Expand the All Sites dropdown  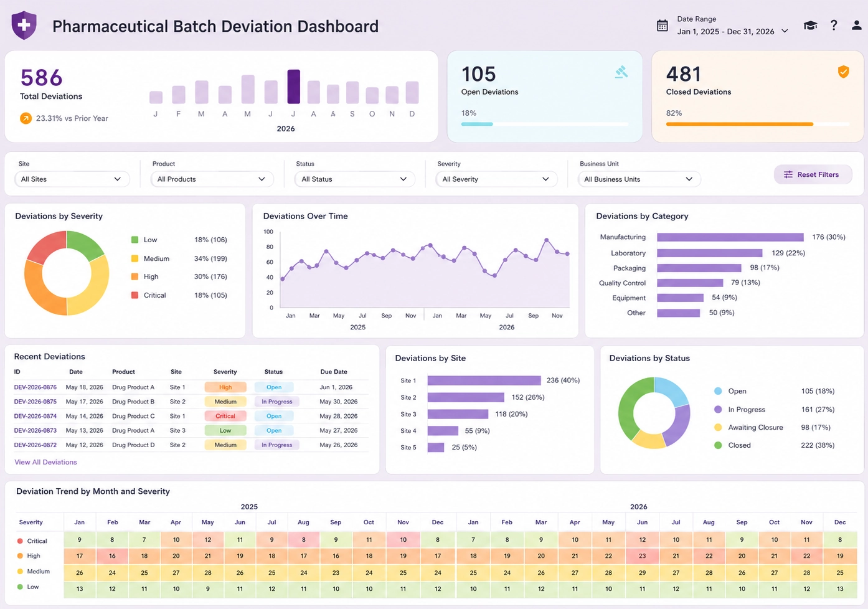(x=72, y=179)
